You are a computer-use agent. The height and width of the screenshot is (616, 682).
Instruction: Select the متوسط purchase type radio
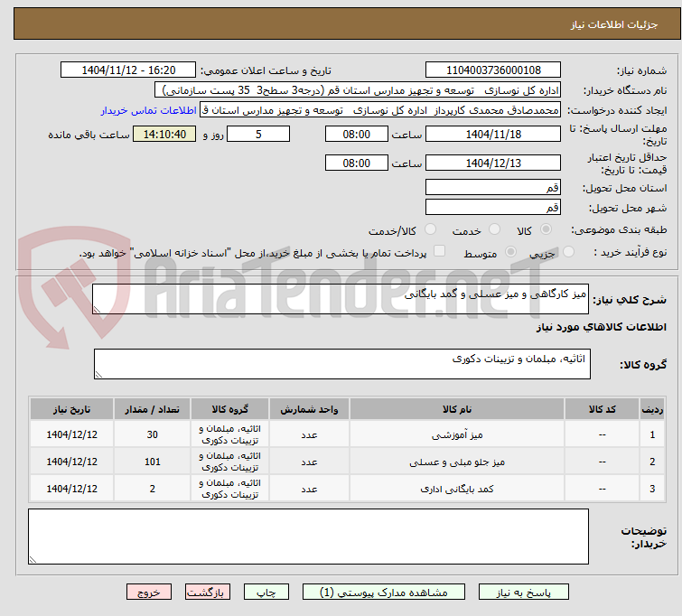(x=510, y=252)
